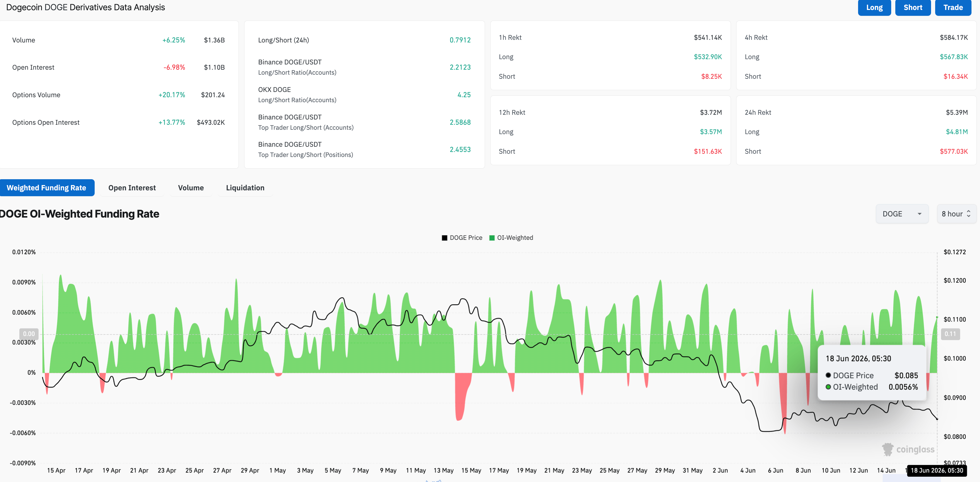Click green OI-Weighted legend swatch

(492, 238)
